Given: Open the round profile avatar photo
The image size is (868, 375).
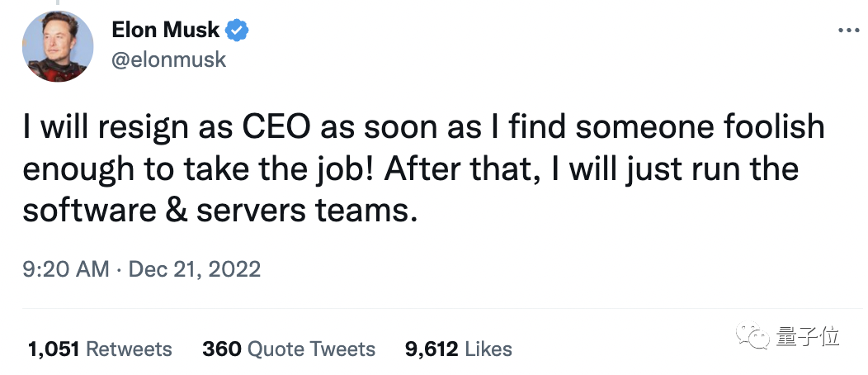Looking at the screenshot, I should pos(57,47).
